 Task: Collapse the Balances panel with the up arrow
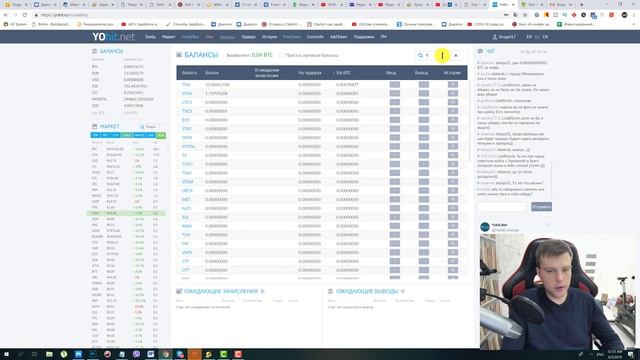(456, 55)
